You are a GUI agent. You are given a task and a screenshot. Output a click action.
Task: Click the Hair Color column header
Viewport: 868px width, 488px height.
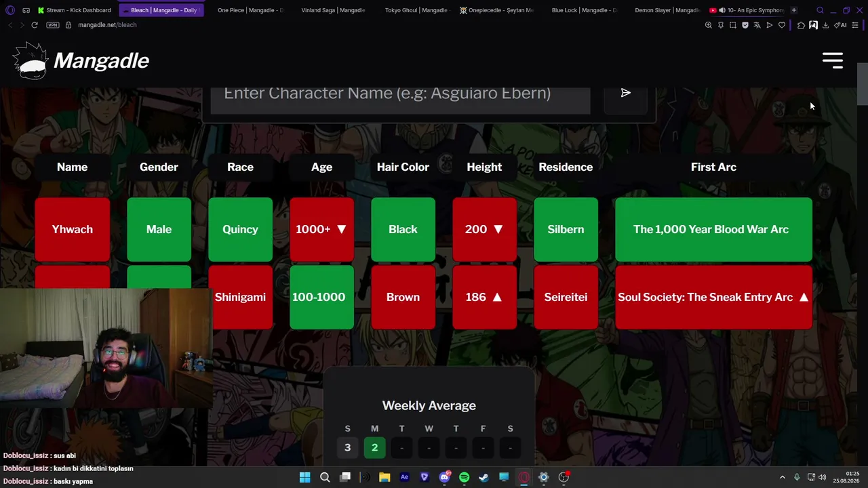pyautogui.click(x=403, y=167)
